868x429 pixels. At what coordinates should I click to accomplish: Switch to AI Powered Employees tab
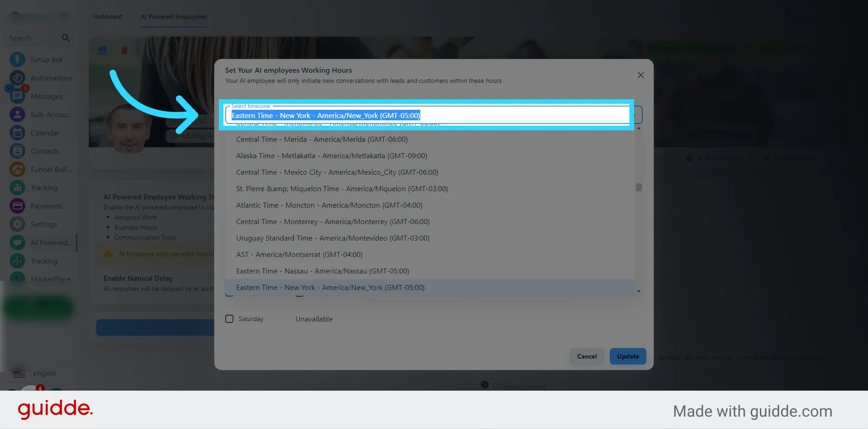174,16
